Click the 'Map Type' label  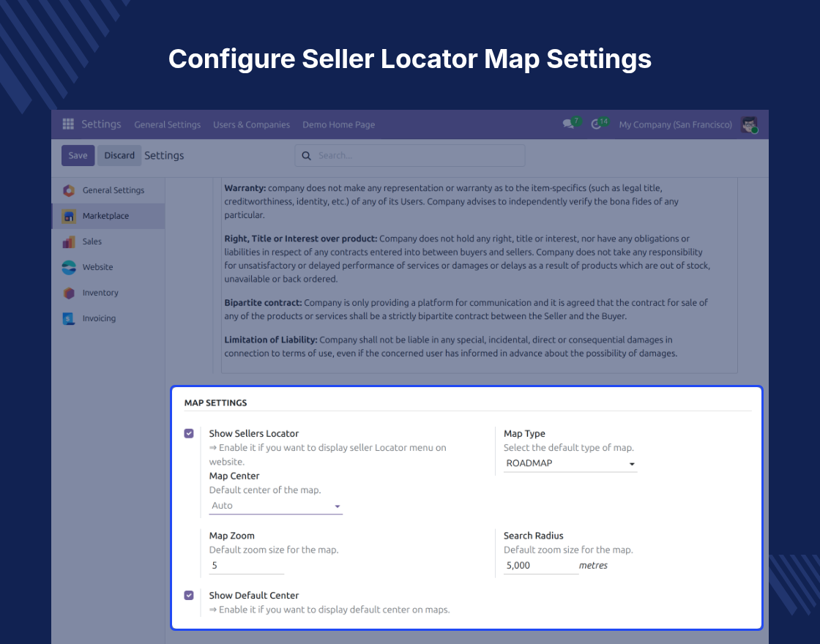pos(524,433)
